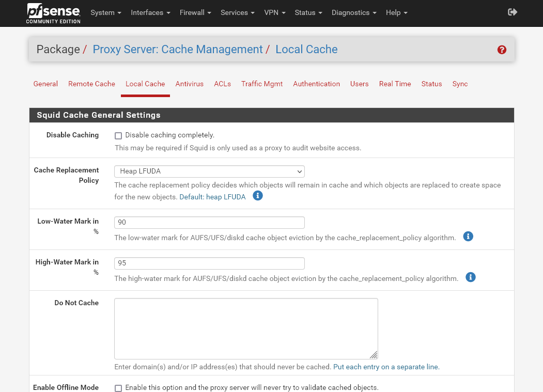Grab the Do Not Cache textarea resize handle
The height and width of the screenshot is (392, 543).
[x=374, y=355]
